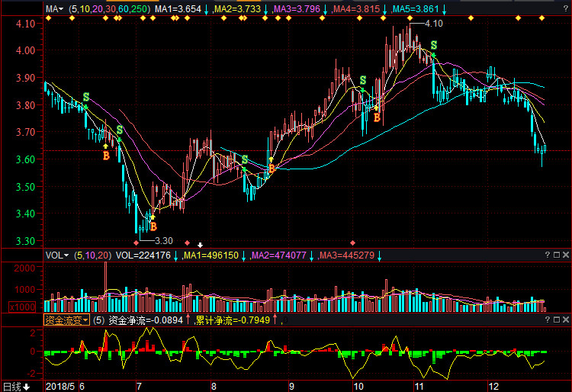Click the MA1=3.654 value label

[178, 9]
